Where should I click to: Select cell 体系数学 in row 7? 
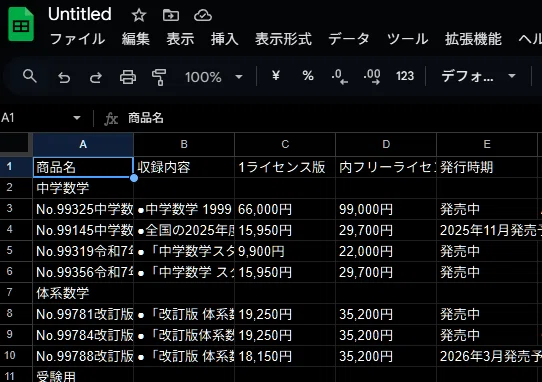click(83, 293)
